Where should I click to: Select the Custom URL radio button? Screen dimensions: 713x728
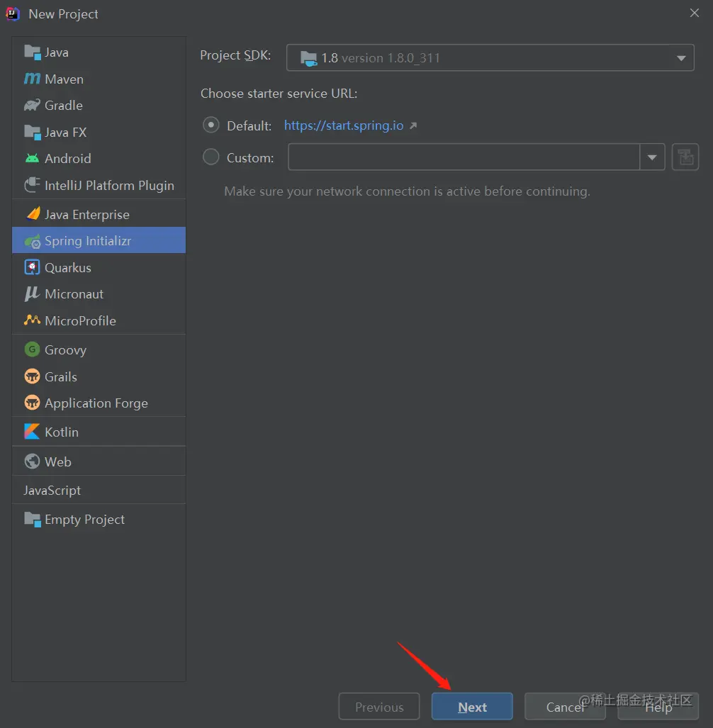(x=210, y=157)
